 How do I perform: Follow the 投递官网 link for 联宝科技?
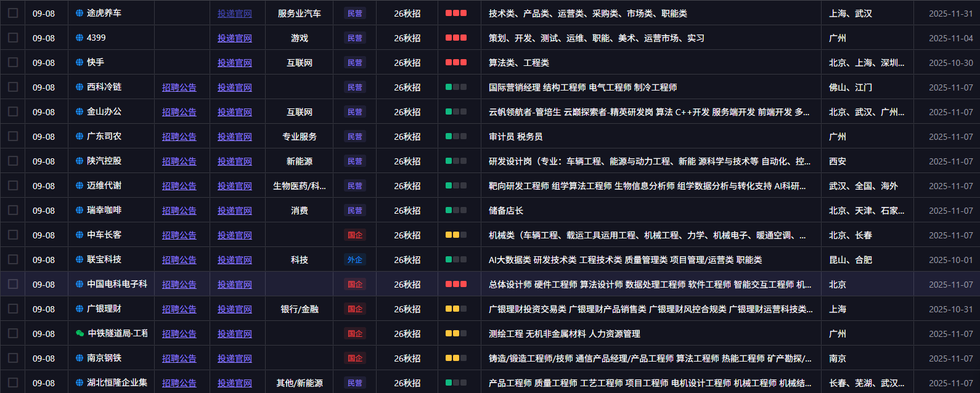[x=235, y=260]
